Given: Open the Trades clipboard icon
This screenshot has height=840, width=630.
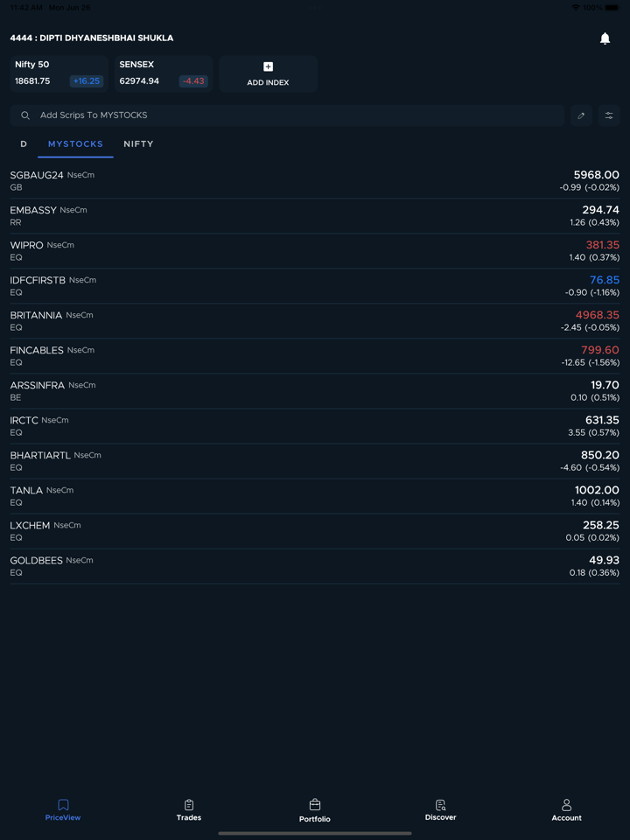Looking at the screenshot, I should point(189,805).
